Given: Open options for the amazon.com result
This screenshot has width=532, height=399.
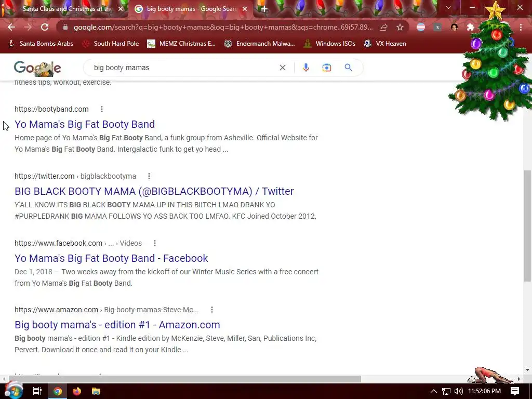Looking at the screenshot, I should 212,310.
